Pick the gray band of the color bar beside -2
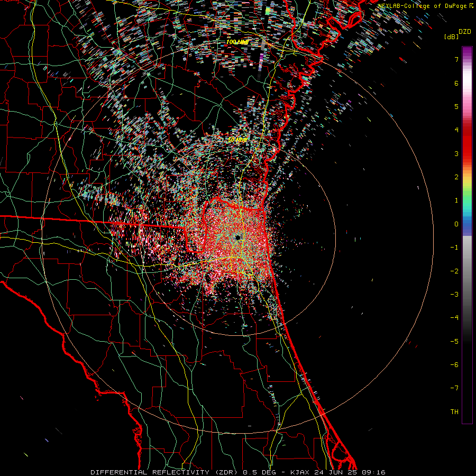 pos(467,271)
